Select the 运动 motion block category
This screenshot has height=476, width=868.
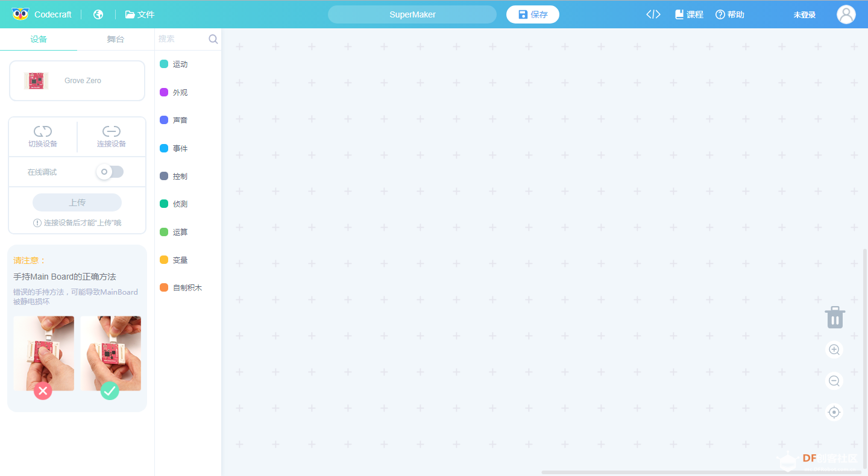[180, 64]
